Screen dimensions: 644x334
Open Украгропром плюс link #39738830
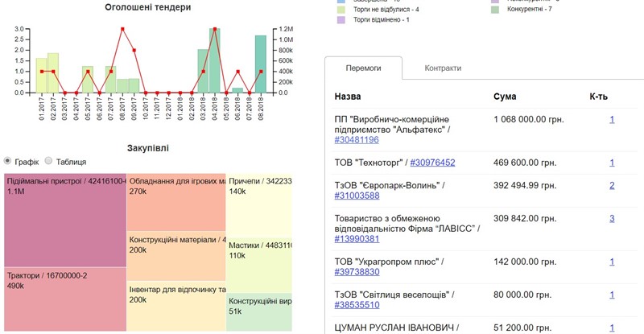[357, 272]
